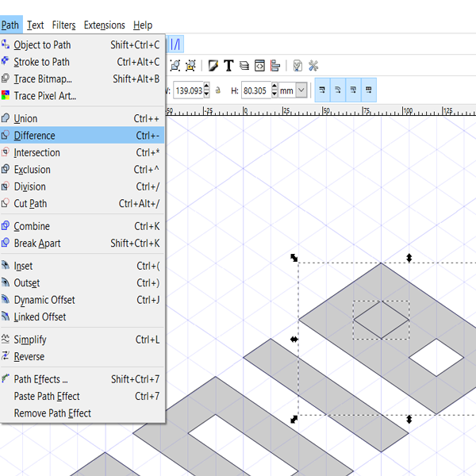Toggle move patterns with objects
The height and width of the screenshot is (476, 476).
[x=369, y=90]
